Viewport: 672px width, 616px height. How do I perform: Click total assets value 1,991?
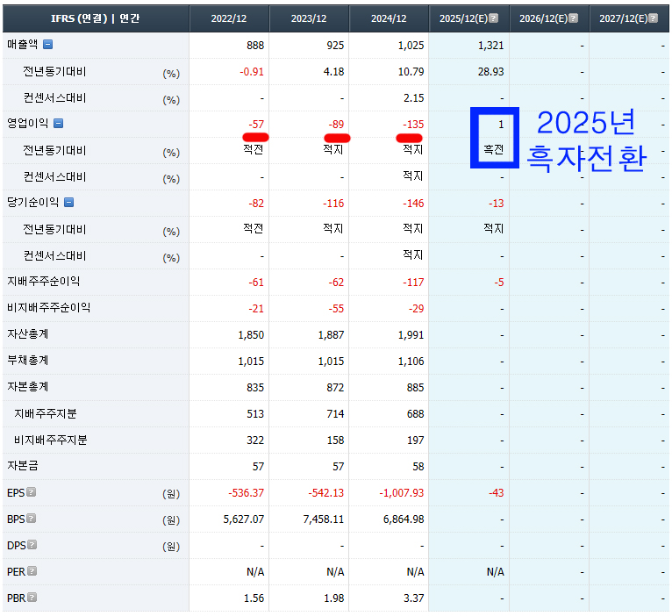[x=411, y=335]
